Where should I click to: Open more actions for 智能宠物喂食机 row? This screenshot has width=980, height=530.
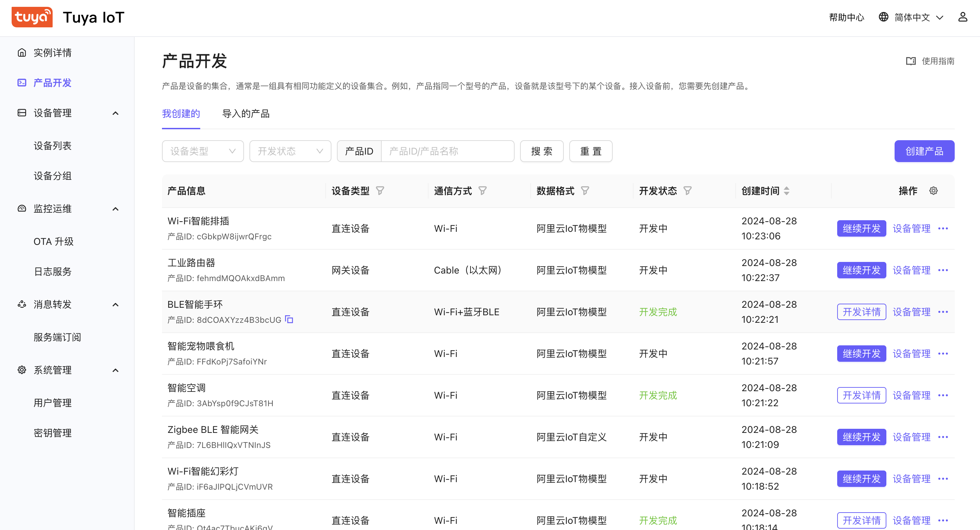point(943,354)
